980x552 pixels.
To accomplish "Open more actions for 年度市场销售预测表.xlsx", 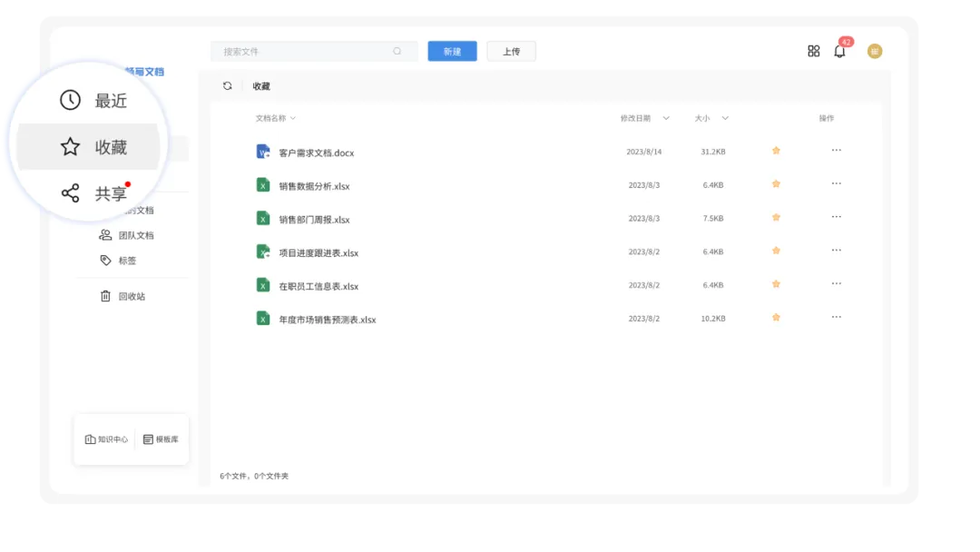I will tap(837, 317).
